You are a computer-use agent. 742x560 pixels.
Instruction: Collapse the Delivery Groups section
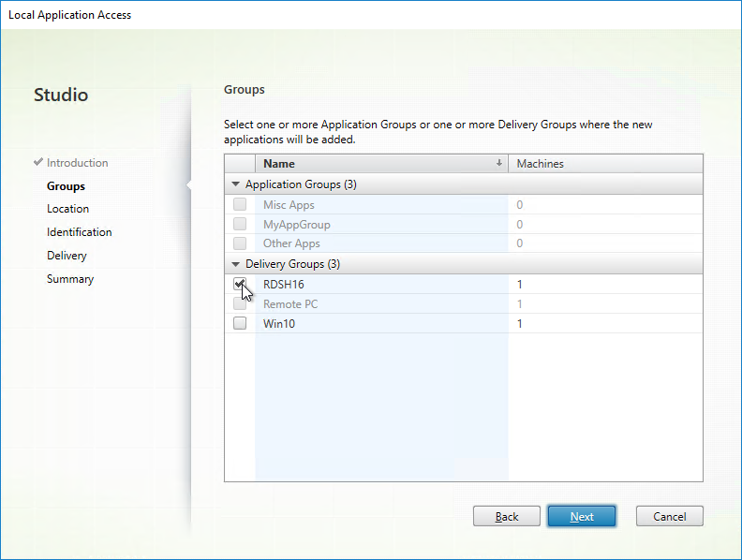pos(235,264)
